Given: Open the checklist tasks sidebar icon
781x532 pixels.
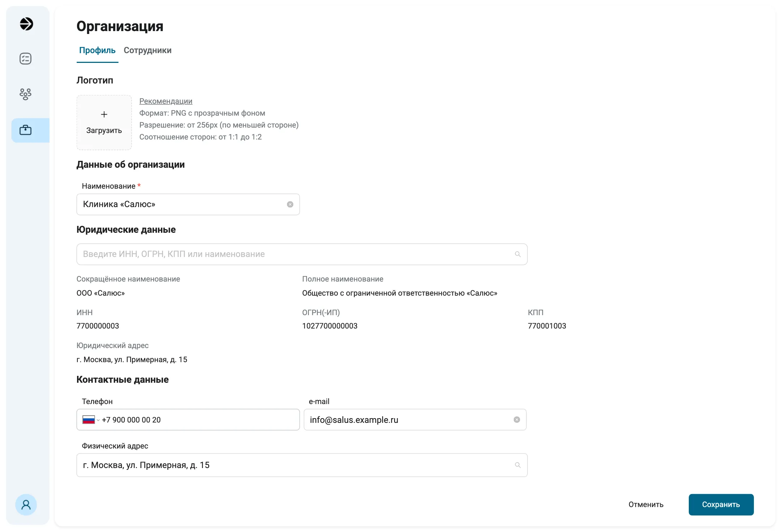Looking at the screenshot, I should [25, 59].
